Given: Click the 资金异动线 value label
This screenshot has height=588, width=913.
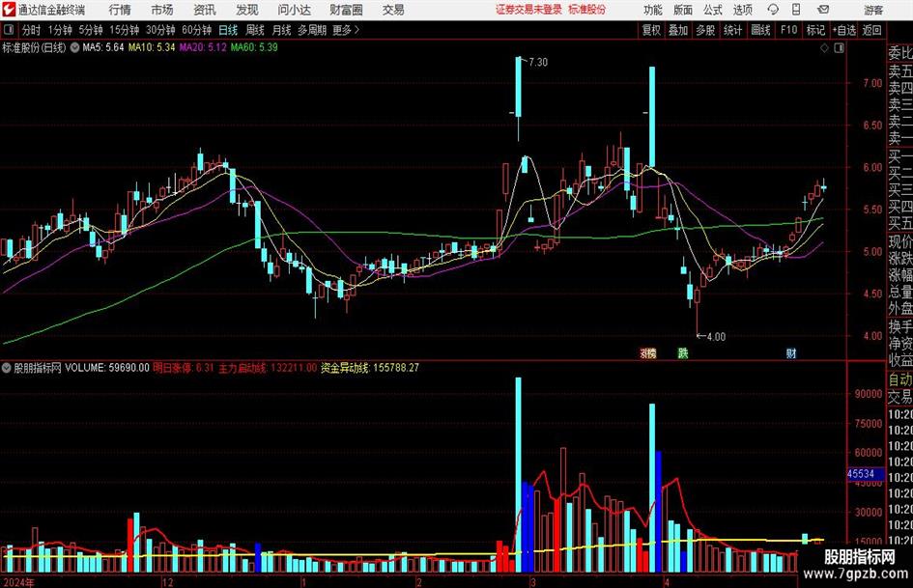Looking at the screenshot, I should [370, 368].
